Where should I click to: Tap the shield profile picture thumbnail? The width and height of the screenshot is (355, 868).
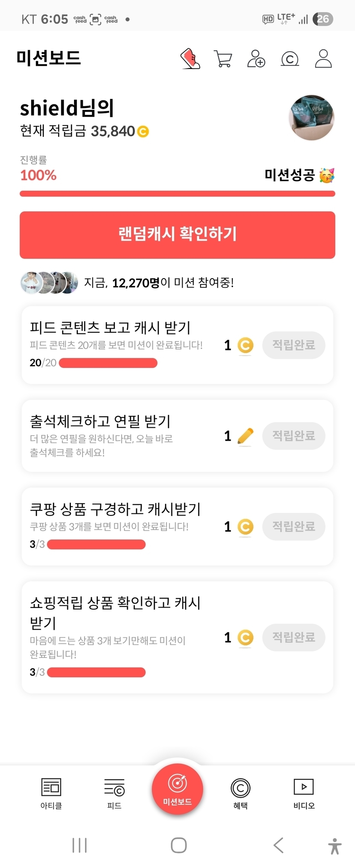(312, 118)
